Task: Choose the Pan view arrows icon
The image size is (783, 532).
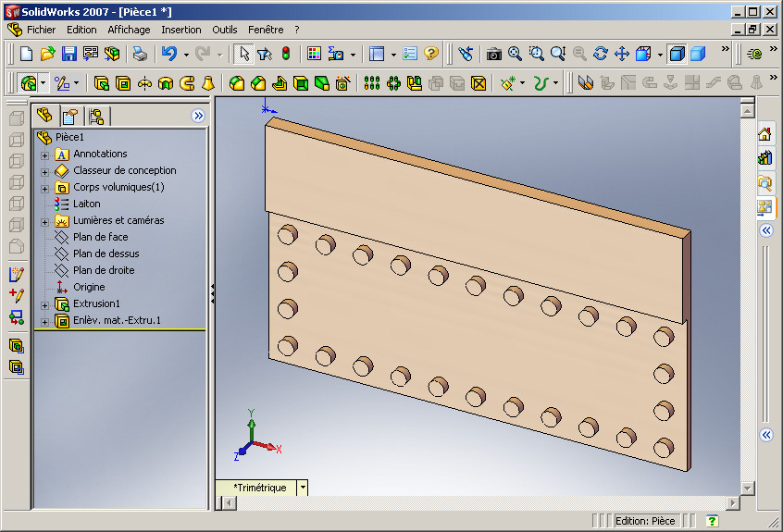Action: (622, 54)
